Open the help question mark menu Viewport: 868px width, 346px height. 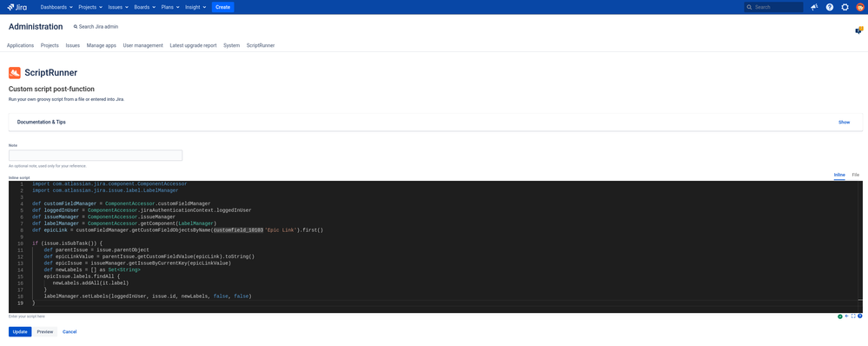click(829, 7)
